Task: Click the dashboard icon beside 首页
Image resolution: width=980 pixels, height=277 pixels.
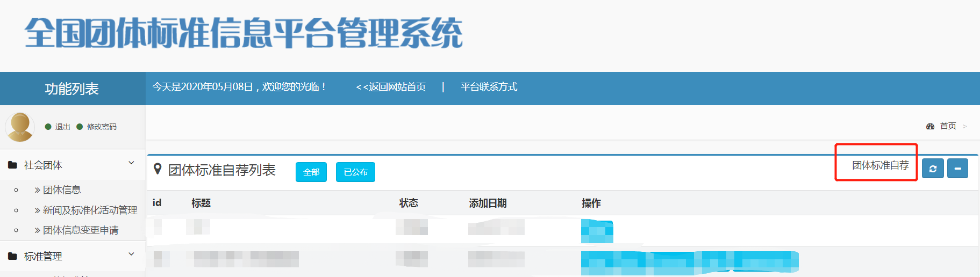Action: 930,126
